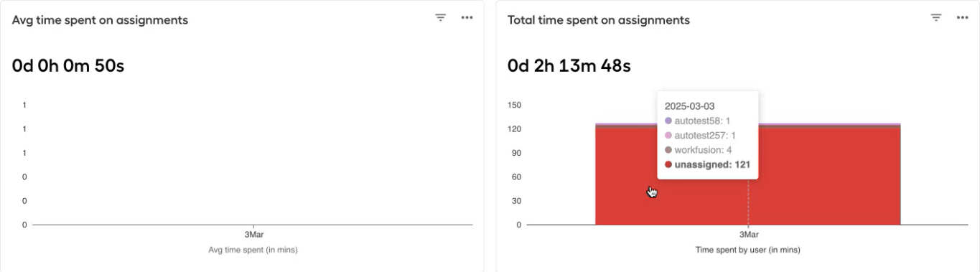The height and width of the screenshot is (272, 980).
Task: Click the red unassigned legend dot
Action: 668,164
